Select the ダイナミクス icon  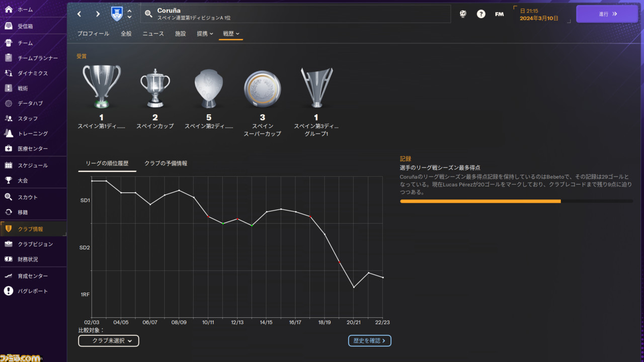coord(9,73)
